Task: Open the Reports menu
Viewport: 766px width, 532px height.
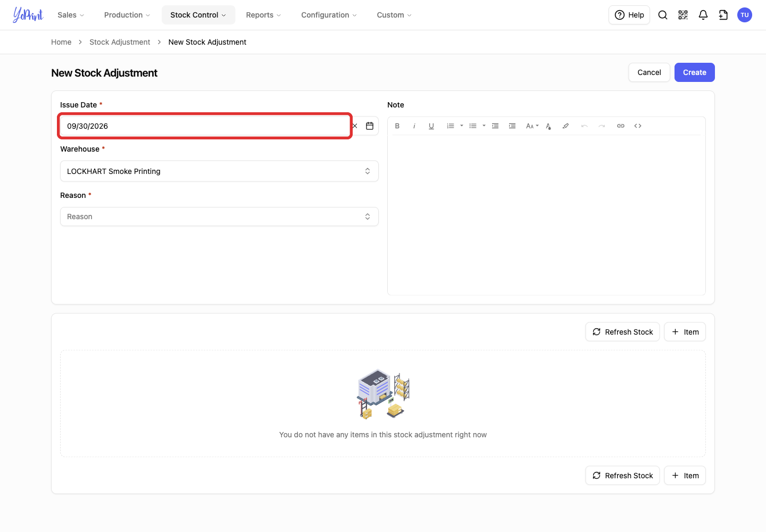Action: pos(263,15)
